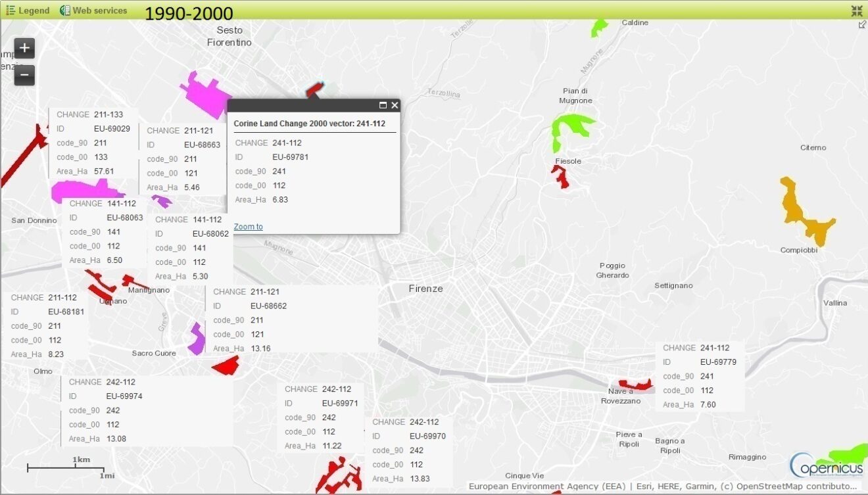Click the 'Zoom to' link in the popup
The image size is (868, 495).
248,227
